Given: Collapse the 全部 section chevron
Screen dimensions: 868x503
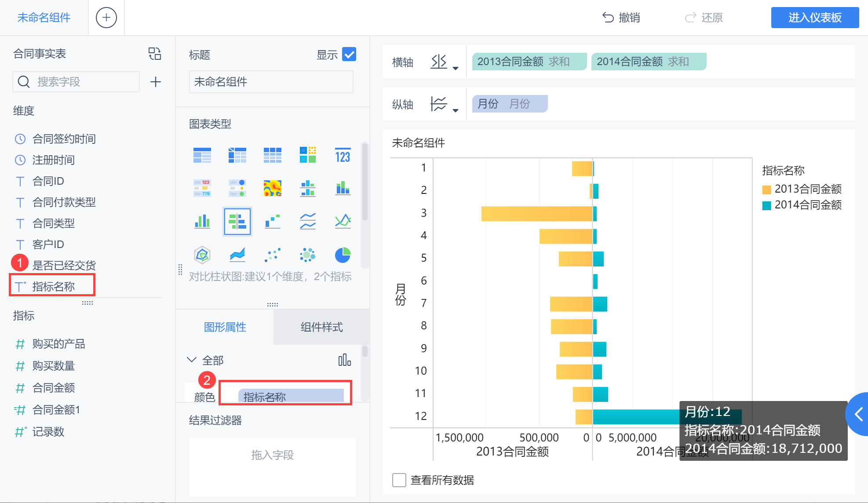Looking at the screenshot, I should pyautogui.click(x=192, y=360).
